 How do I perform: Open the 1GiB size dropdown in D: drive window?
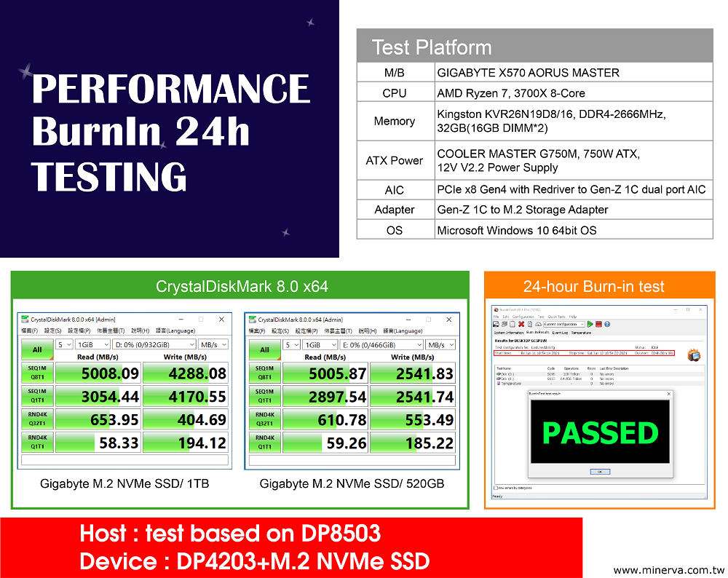[93, 344]
